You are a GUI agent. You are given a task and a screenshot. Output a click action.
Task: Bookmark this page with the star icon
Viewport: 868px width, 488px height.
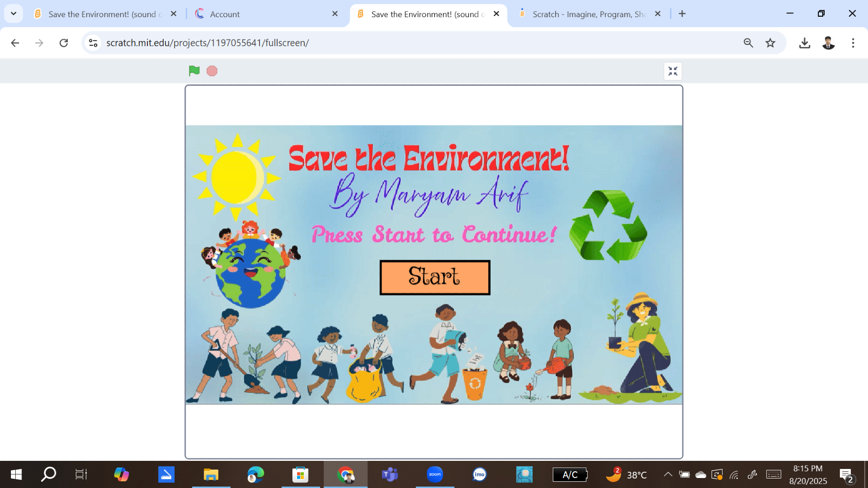770,43
